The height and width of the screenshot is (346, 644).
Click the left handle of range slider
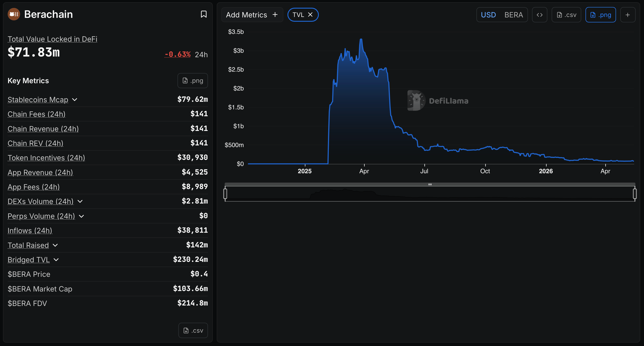pos(225,193)
